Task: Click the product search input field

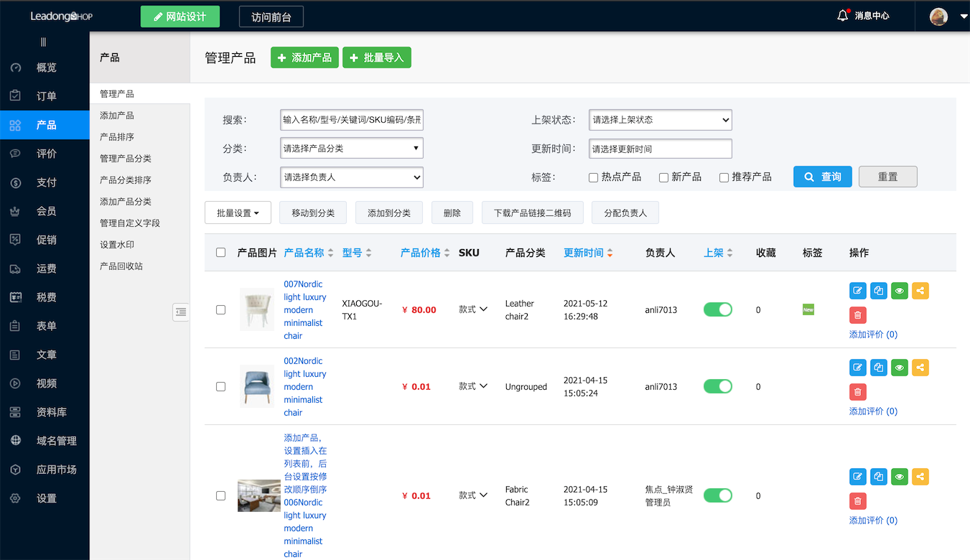Action: (x=351, y=119)
